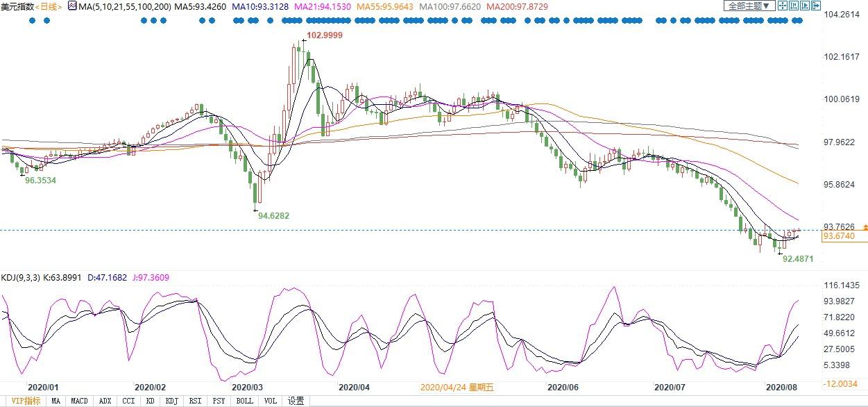
Task: Switch to the MACD indicator tab
Action: (80, 401)
